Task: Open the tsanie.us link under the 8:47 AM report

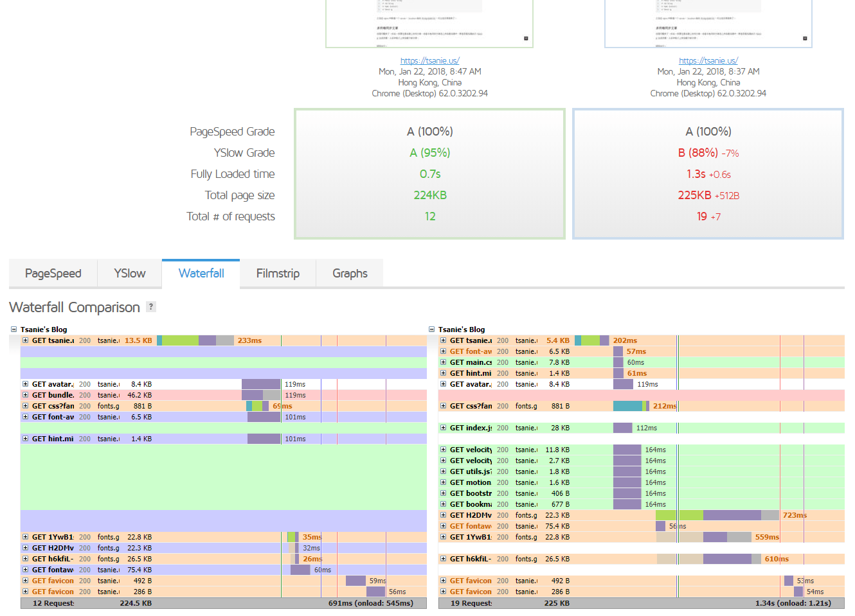Action: (x=430, y=60)
